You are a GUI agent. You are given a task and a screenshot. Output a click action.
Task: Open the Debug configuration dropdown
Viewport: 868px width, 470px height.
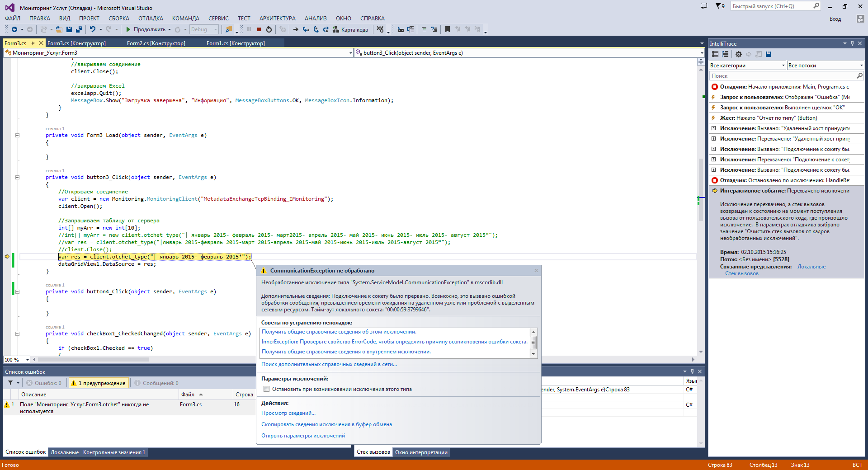[204, 29]
